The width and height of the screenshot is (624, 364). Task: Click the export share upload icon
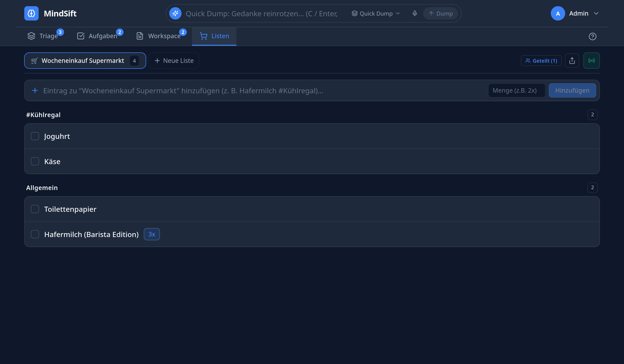tap(572, 61)
